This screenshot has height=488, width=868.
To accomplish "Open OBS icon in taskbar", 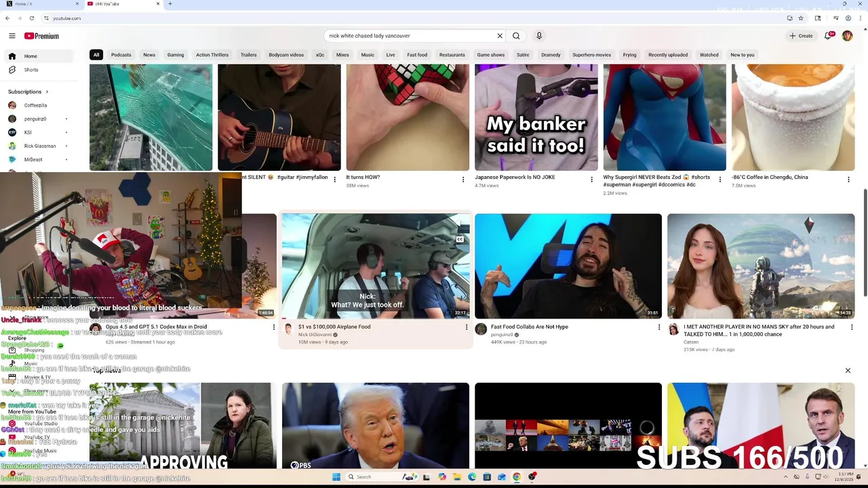I will click(x=532, y=477).
